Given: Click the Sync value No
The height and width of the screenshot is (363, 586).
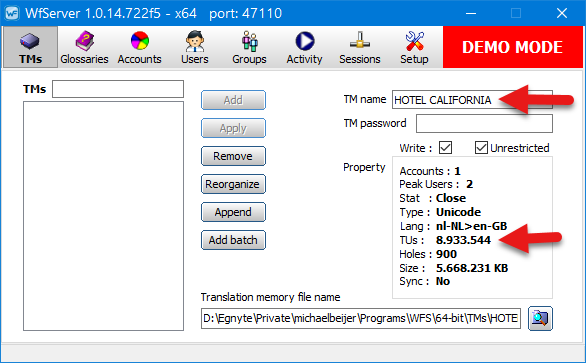Looking at the screenshot, I should [443, 281].
